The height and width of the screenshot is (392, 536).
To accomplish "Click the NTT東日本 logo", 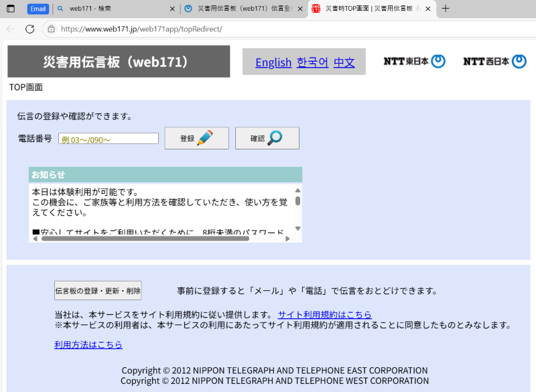I will point(414,62).
